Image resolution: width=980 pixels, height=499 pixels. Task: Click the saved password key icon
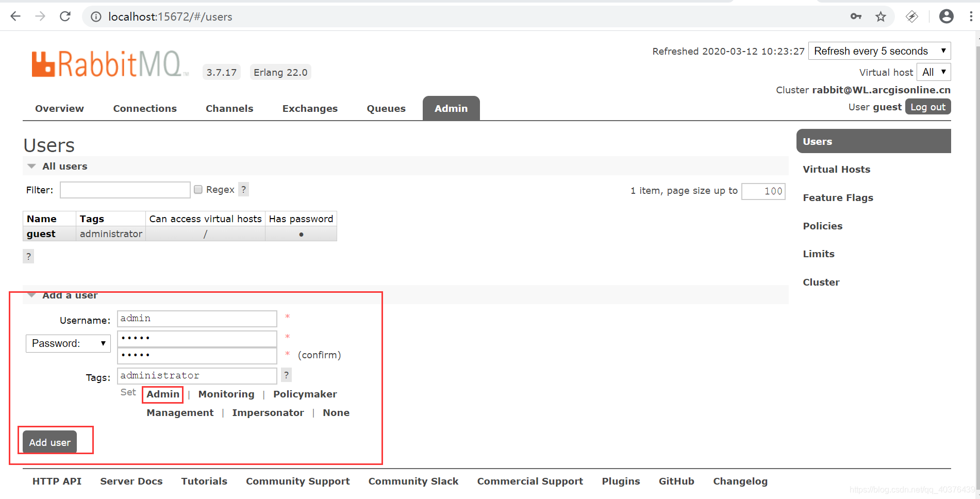pyautogui.click(x=856, y=16)
